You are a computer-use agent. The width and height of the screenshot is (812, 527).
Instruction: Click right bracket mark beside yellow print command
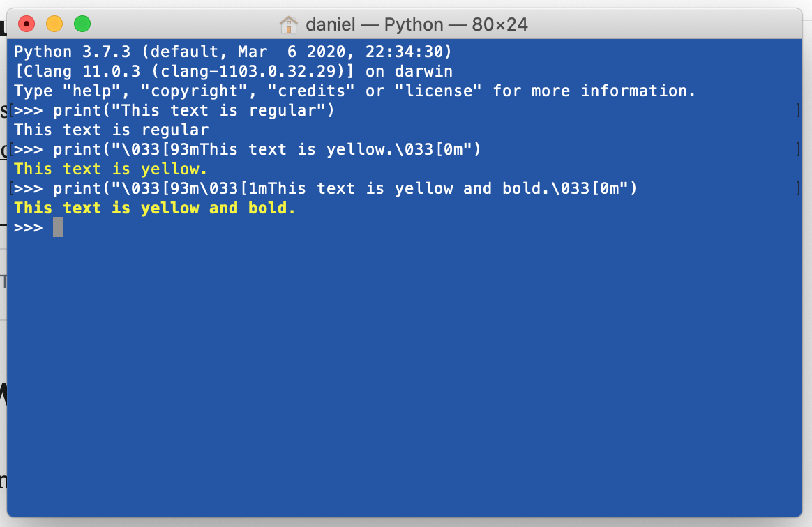point(797,150)
